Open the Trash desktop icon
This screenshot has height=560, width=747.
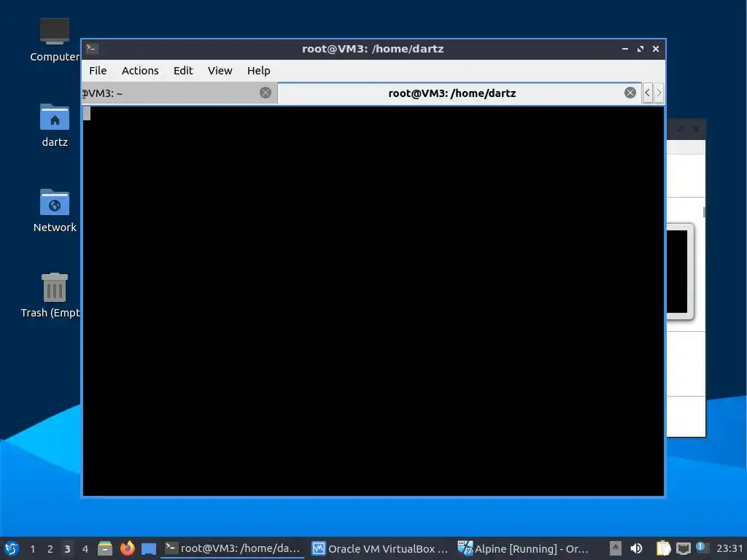coord(52,295)
